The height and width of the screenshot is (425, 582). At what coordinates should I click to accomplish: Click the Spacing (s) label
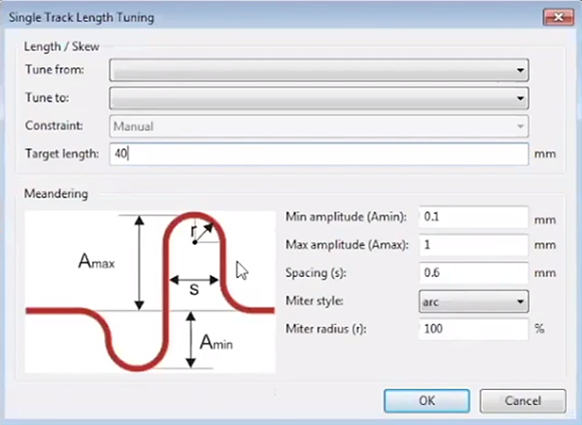pyautogui.click(x=315, y=273)
